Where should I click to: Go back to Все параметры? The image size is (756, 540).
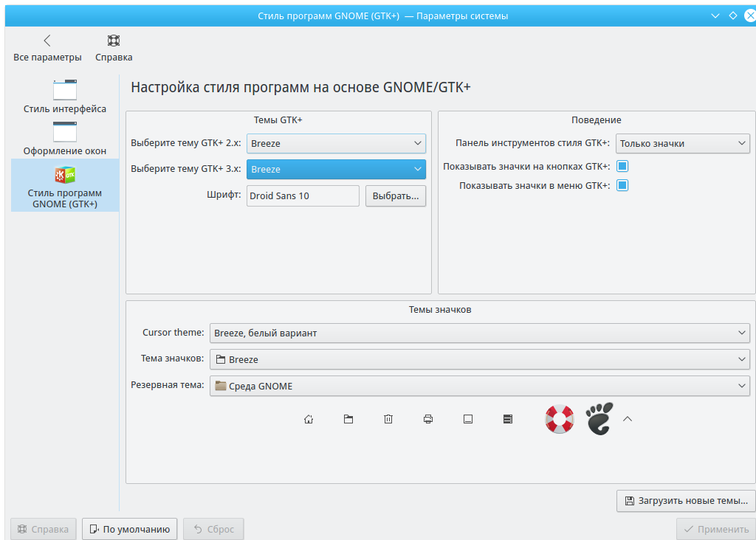[47, 48]
